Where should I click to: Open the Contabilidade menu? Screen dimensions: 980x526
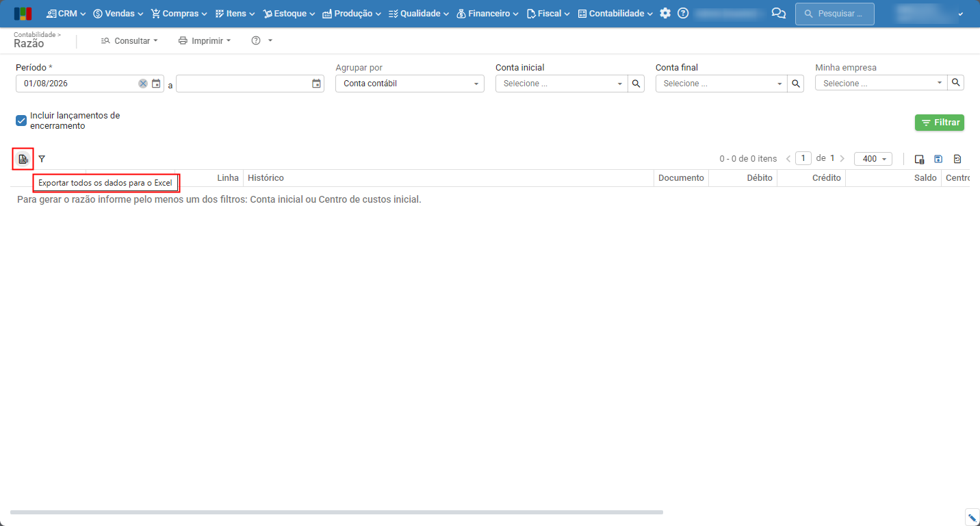point(615,13)
